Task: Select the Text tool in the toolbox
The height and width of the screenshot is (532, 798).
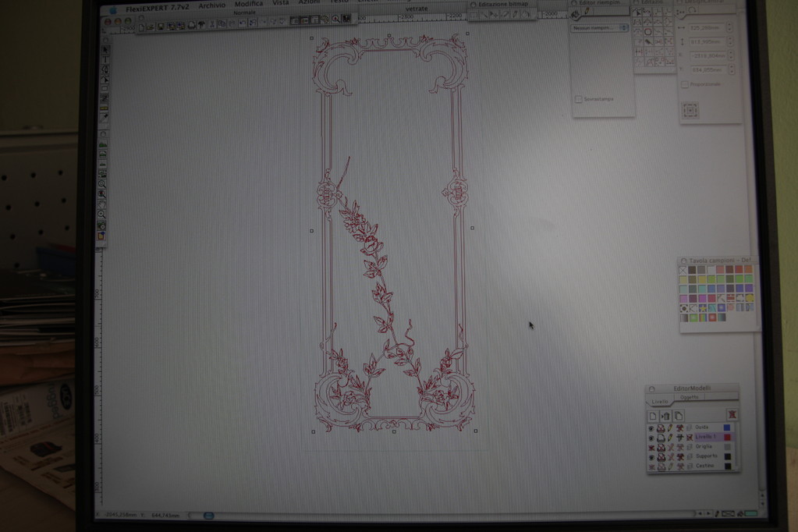Action: click(x=105, y=59)
